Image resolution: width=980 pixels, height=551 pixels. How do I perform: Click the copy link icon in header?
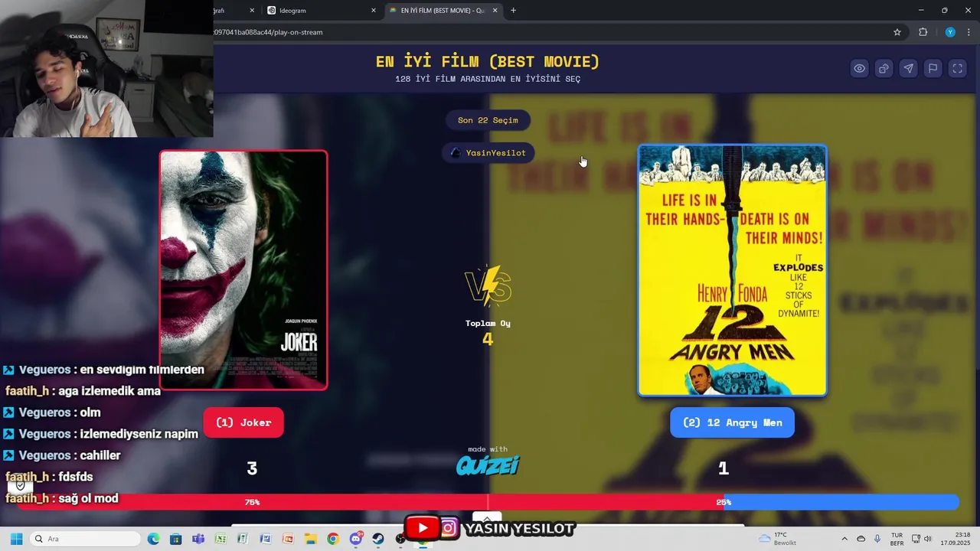(x=884, y=68)
